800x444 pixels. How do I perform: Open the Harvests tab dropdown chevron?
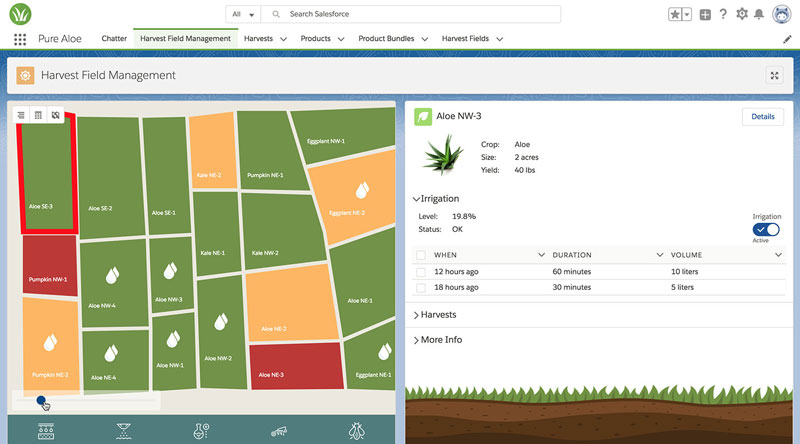(283, 39)
